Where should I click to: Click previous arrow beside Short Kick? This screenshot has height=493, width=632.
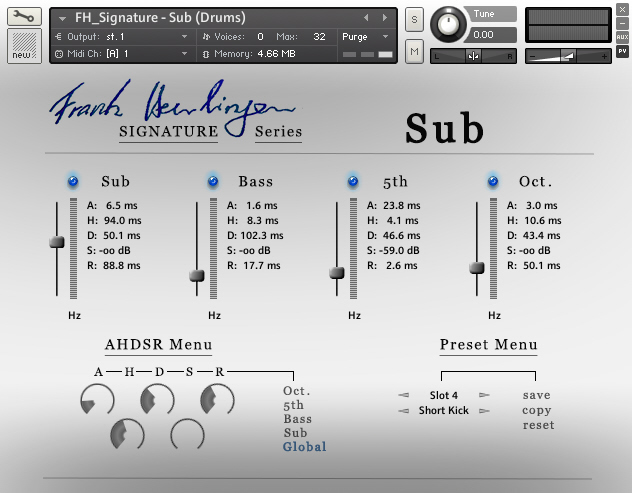pyautogui.click(x=403, y=411)
